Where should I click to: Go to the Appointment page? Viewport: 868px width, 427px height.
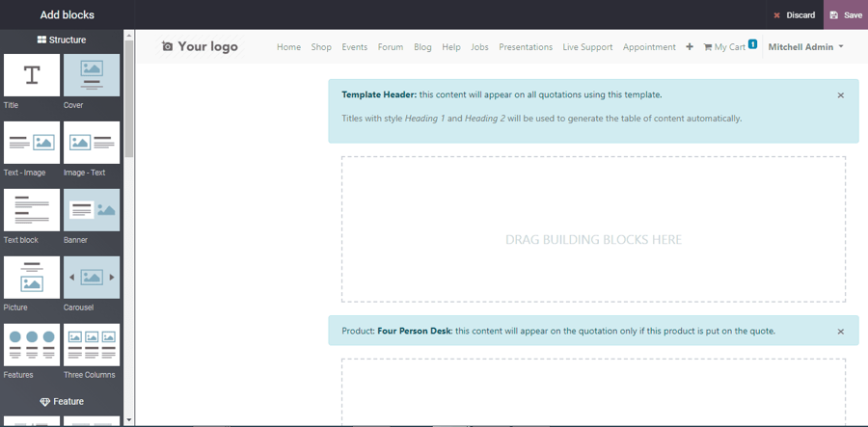tap(649, 47)
